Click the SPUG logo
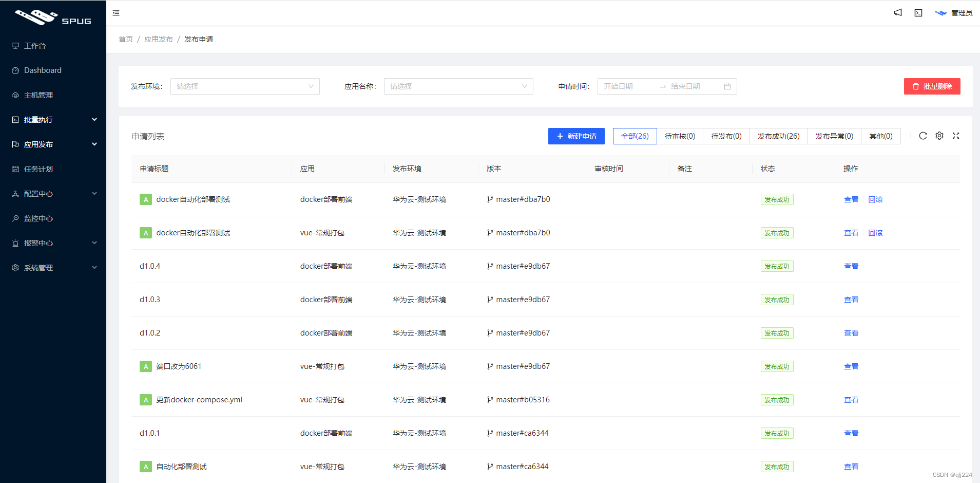This screenshot has width=980, height=483. (x=53, y=17)
